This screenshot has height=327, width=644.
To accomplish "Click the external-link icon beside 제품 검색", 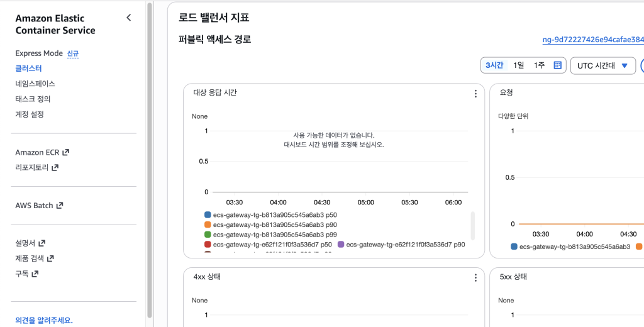I will (x=50, y=258).
